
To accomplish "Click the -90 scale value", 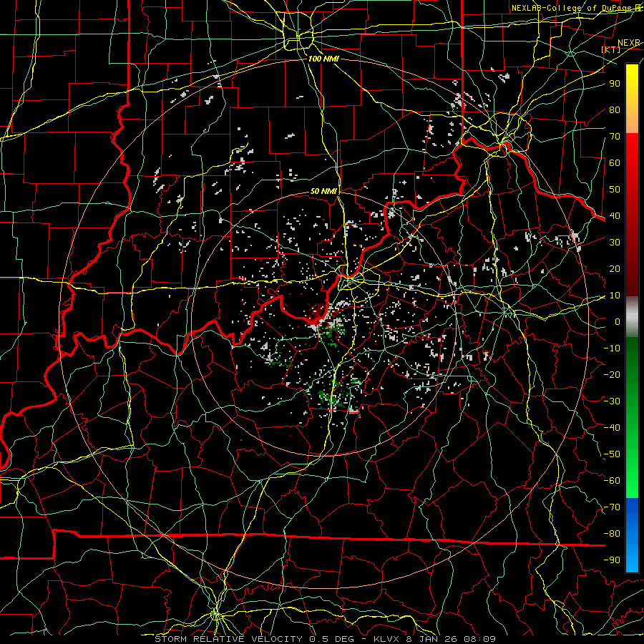I will pyautogui.click(x=612, y=560).
